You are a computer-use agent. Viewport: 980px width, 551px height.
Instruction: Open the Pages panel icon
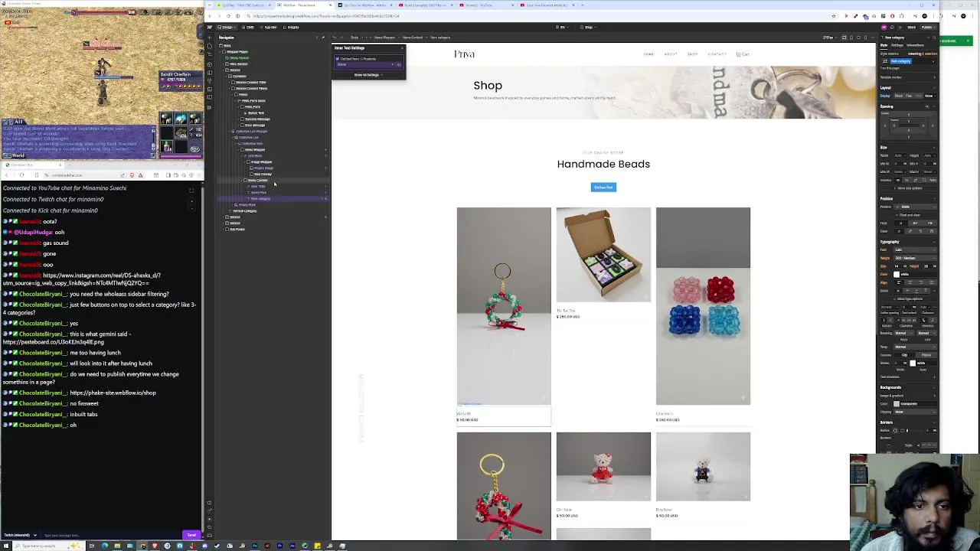209,46
